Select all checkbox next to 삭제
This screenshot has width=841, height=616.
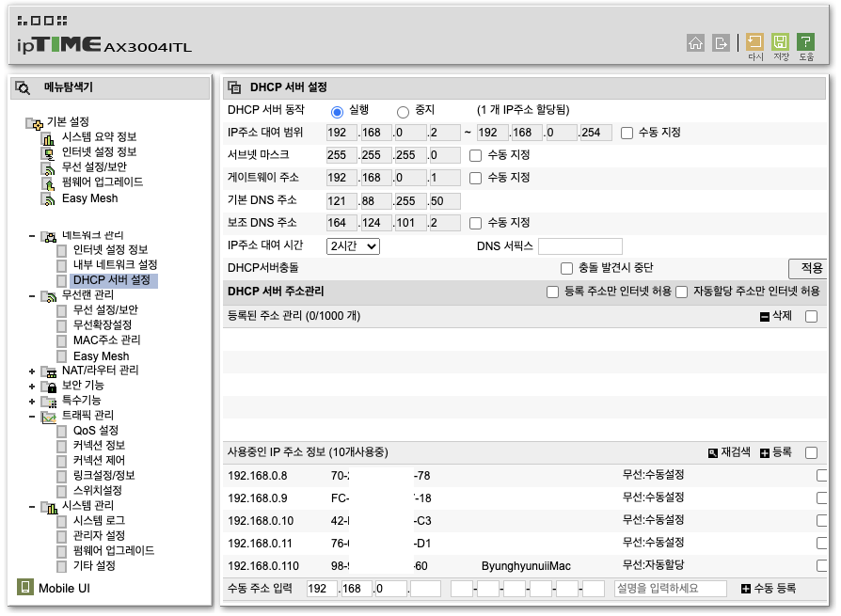pos(811,316)
